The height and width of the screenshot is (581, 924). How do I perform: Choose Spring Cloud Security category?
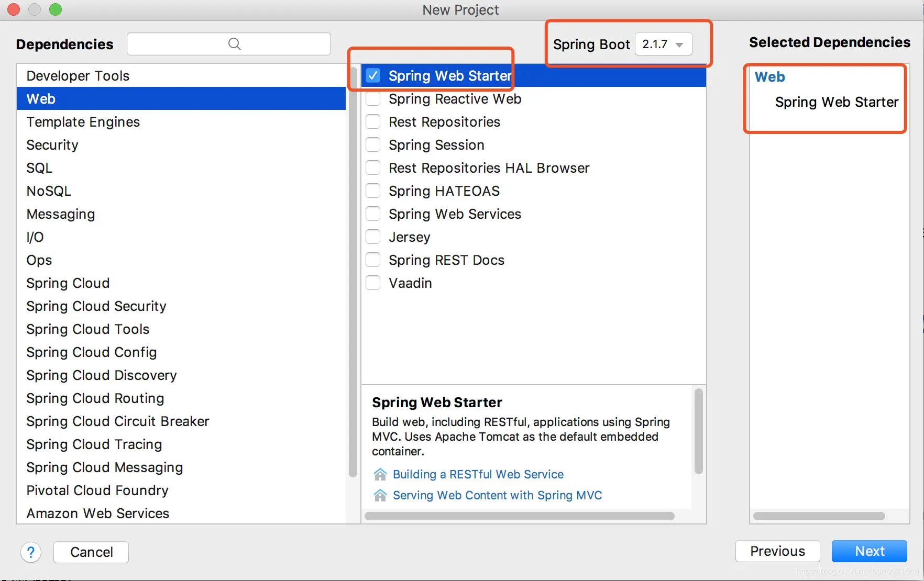[x=181, y=306]
